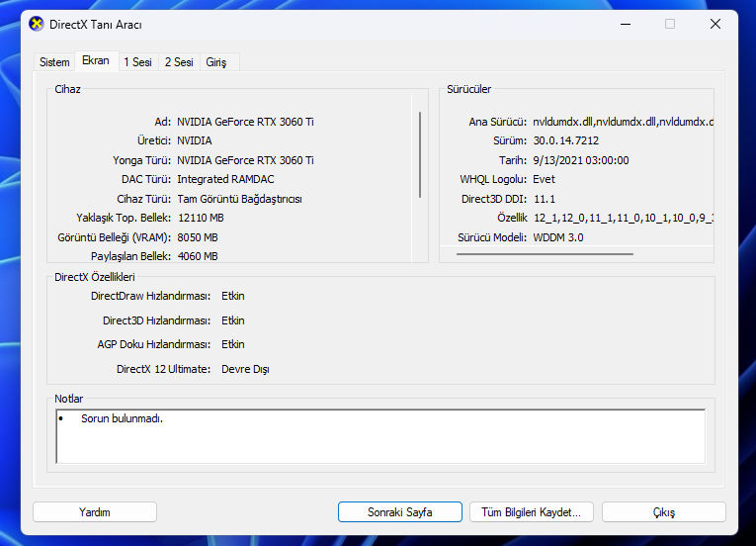The image size is (756, 546).
Task: Click the Görüntü Belleği (VRAM) label
Action: pos(115,237)
